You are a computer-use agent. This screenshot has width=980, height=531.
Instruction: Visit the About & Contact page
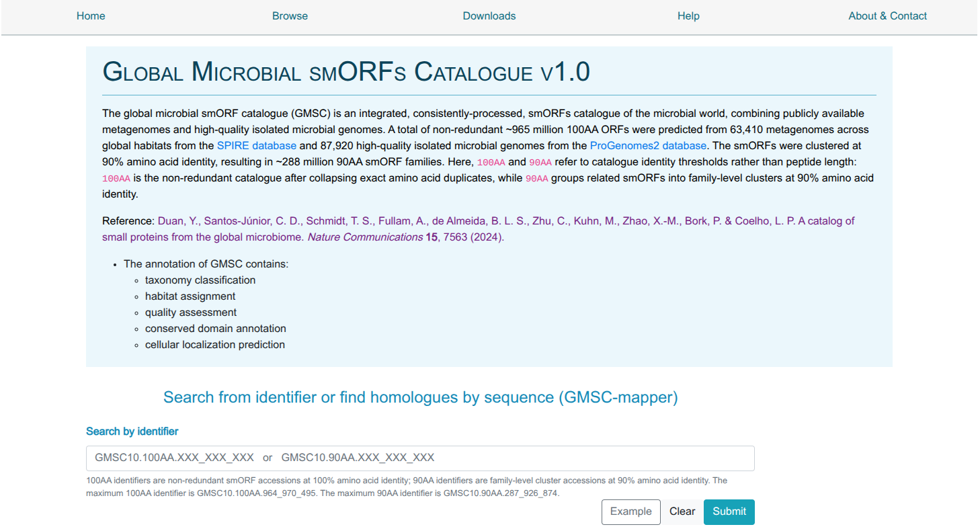click(887, 15)
